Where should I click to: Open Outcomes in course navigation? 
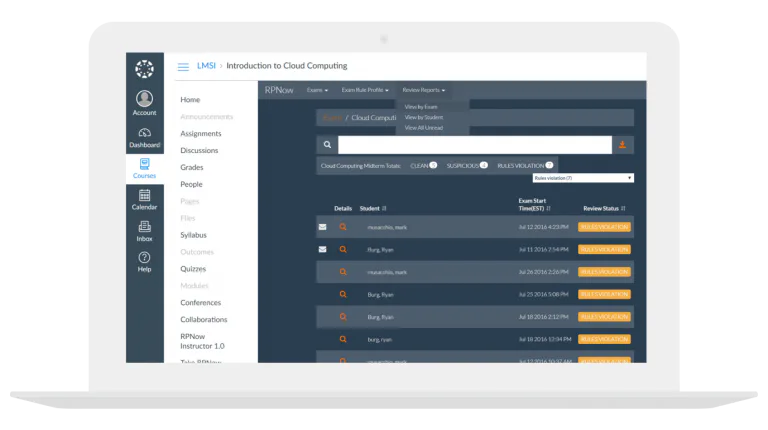tap(197, 252)
